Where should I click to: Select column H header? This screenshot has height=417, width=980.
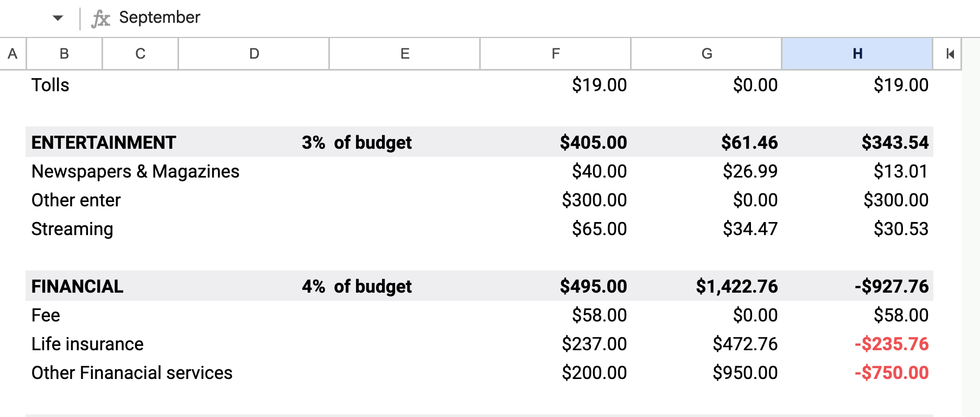coord(857,54)
